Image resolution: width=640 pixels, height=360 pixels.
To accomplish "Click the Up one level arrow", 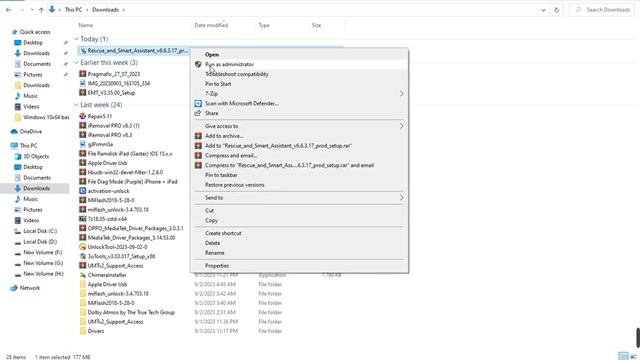I will click(x=41, y=10).
